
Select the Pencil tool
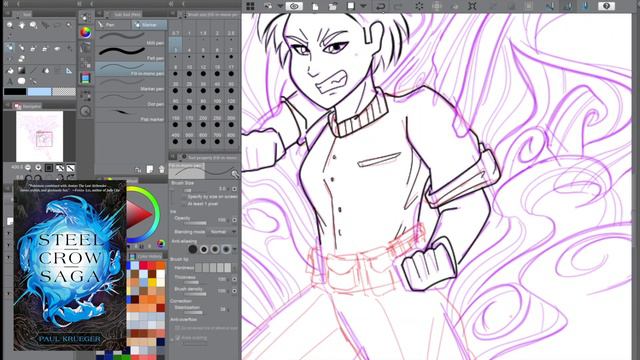point(22,48)
